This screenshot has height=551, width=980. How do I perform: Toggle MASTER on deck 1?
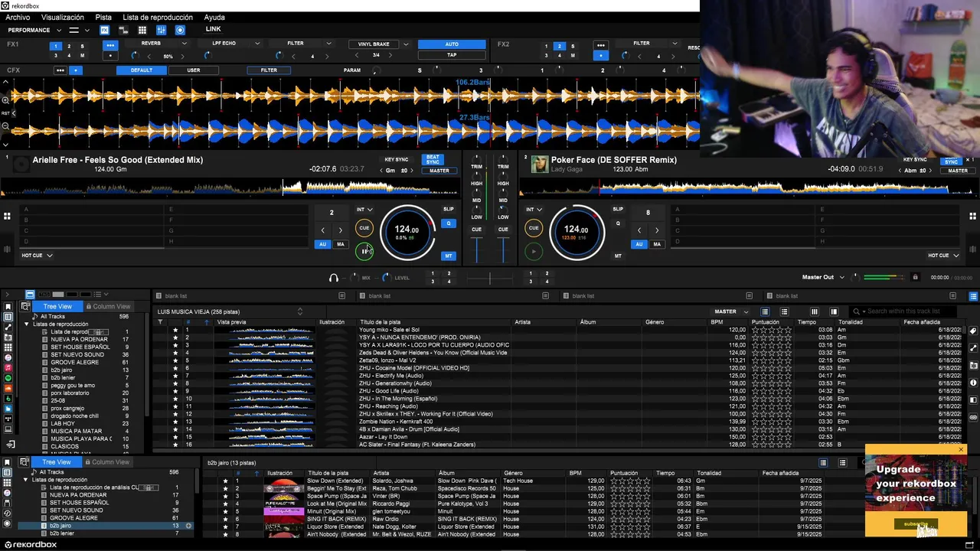tap(439, 171)
